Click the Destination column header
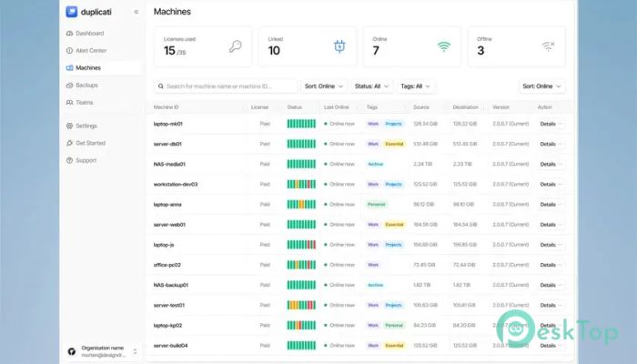Viewport: 637px width, 364px height. (466, 107)
